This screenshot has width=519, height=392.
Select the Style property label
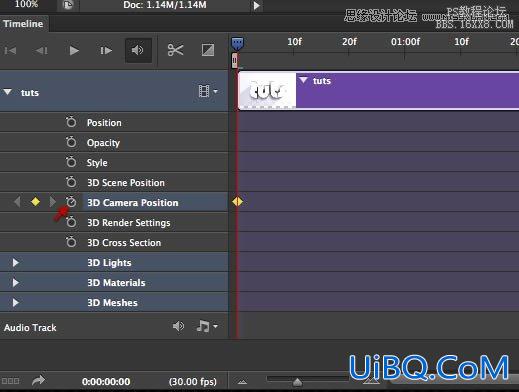(97, 163)
